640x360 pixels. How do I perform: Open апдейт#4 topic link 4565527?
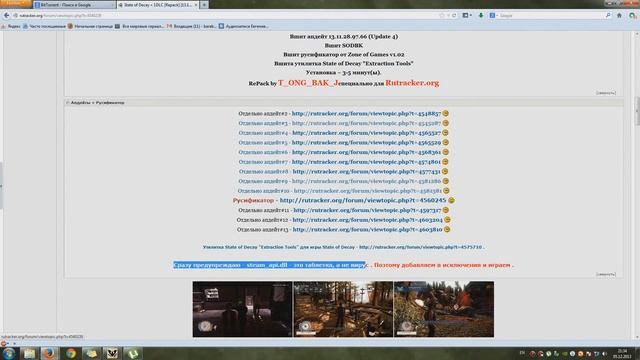(366, 133)
